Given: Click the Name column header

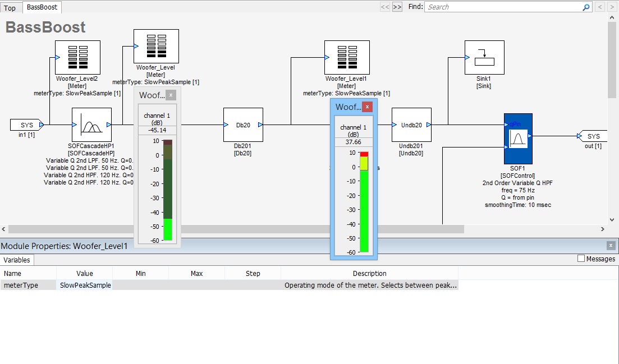Looking at the screenshot, I should pos(29,273).
